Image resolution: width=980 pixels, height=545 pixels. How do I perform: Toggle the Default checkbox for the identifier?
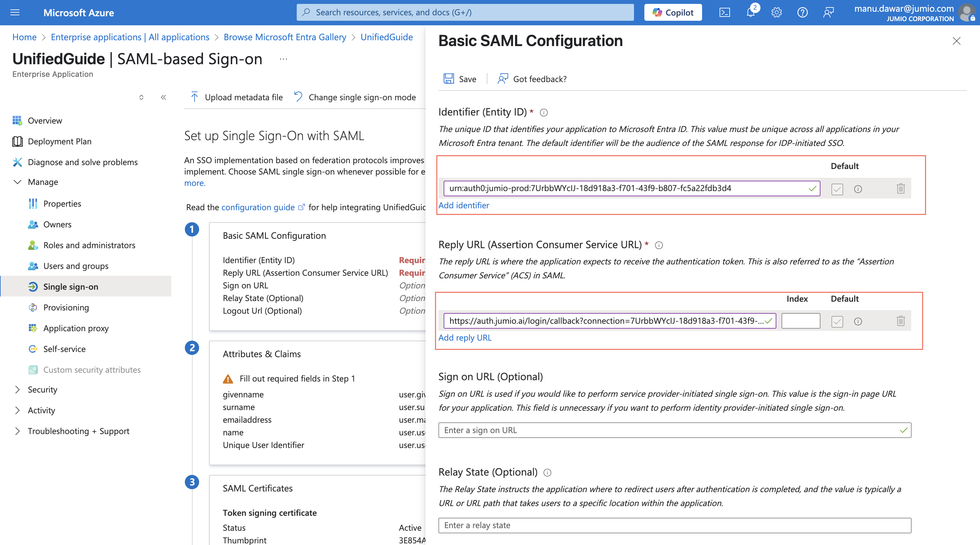pyautogui.click(x=837, y=189)
